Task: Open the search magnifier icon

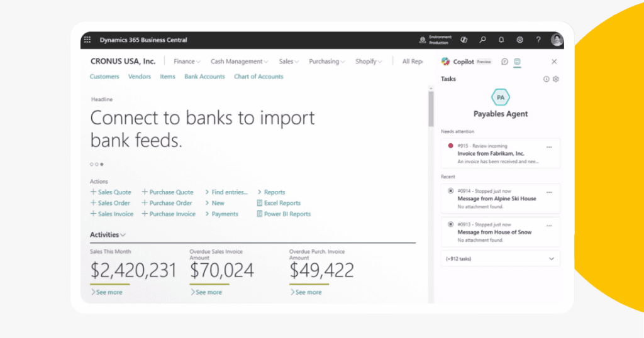Action: coord(482,40)
